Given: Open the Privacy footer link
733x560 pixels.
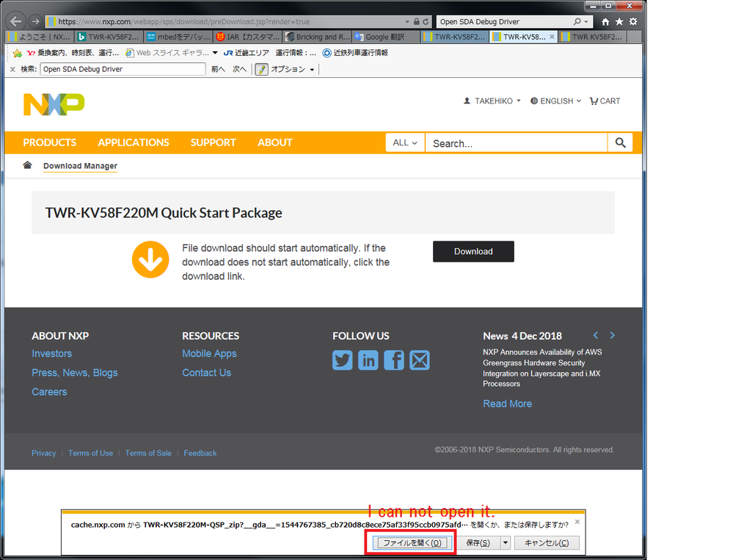Looking at the screenshot, I should pos(43,453).
